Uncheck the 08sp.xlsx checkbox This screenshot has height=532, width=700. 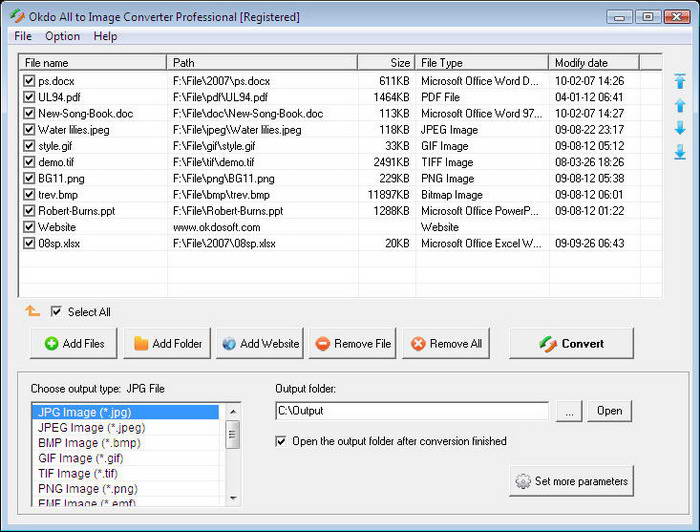tap(29, 243)
